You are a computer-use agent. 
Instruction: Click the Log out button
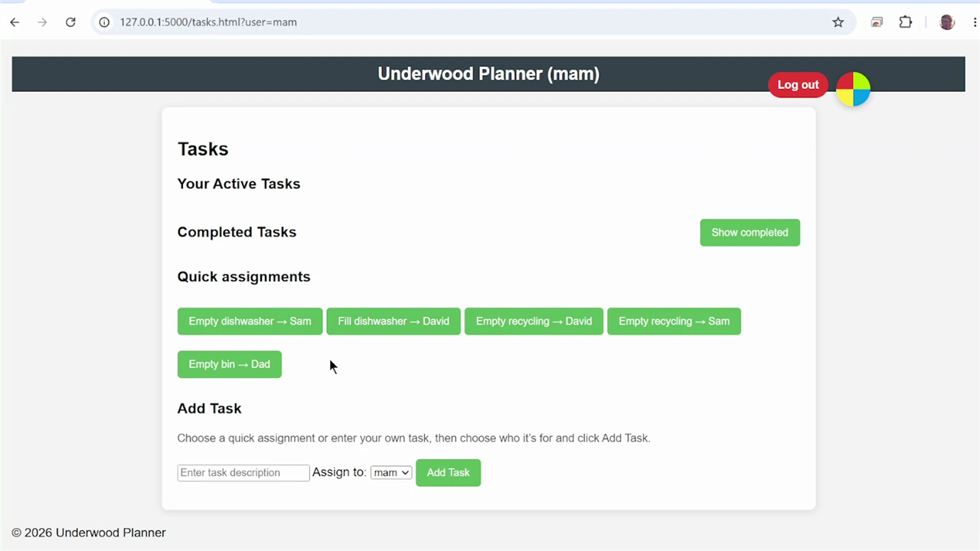click(798, 85)
